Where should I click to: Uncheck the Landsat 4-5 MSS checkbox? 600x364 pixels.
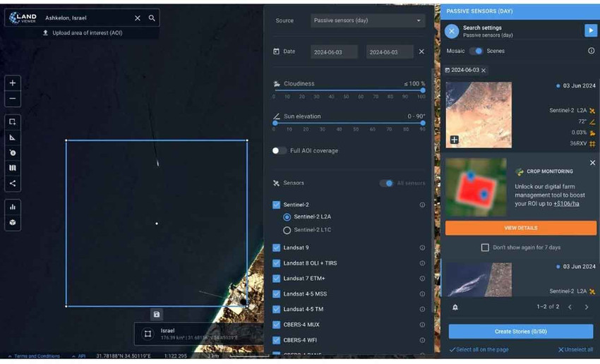click(x=276, y=294)
